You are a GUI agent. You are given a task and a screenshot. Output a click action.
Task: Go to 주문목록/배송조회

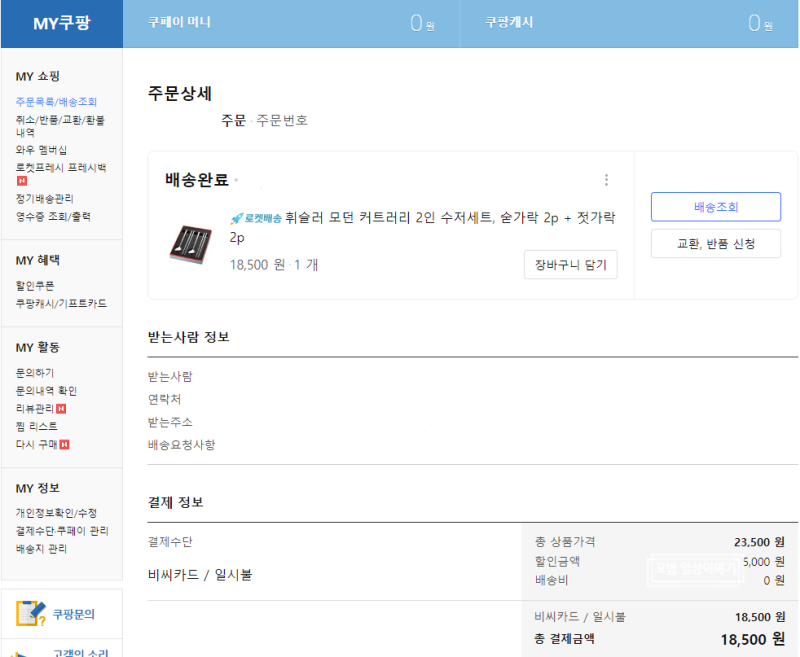coord(56,102)
